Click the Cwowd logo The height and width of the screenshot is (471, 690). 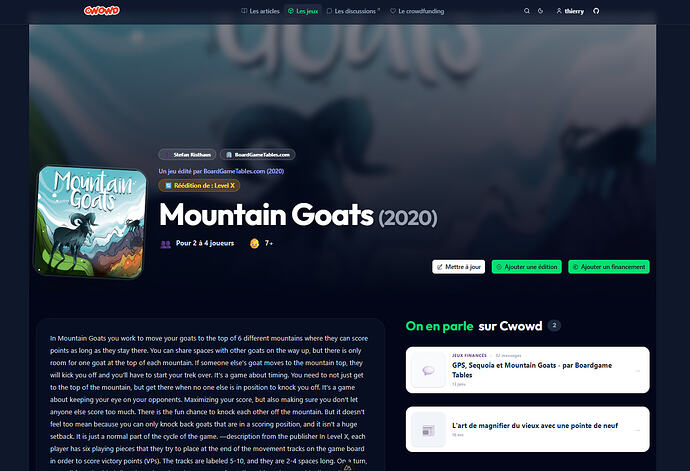coord(102,11)
